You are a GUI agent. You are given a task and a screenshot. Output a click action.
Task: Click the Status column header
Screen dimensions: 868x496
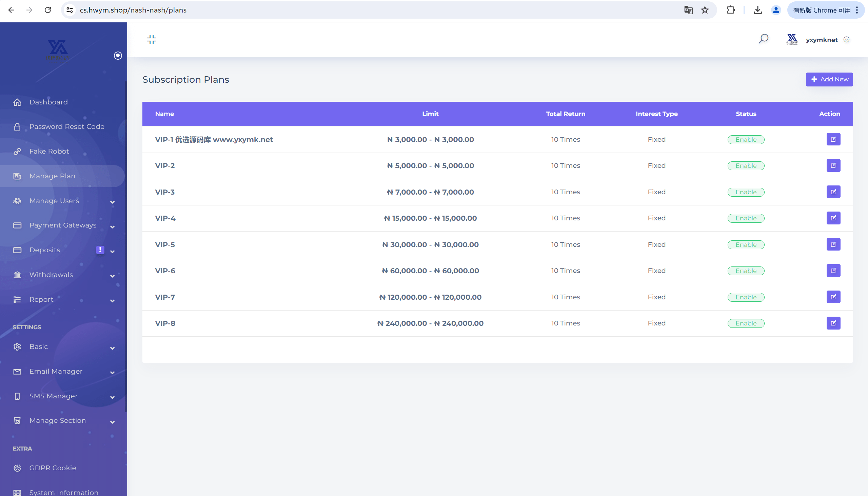coord(746,114)
